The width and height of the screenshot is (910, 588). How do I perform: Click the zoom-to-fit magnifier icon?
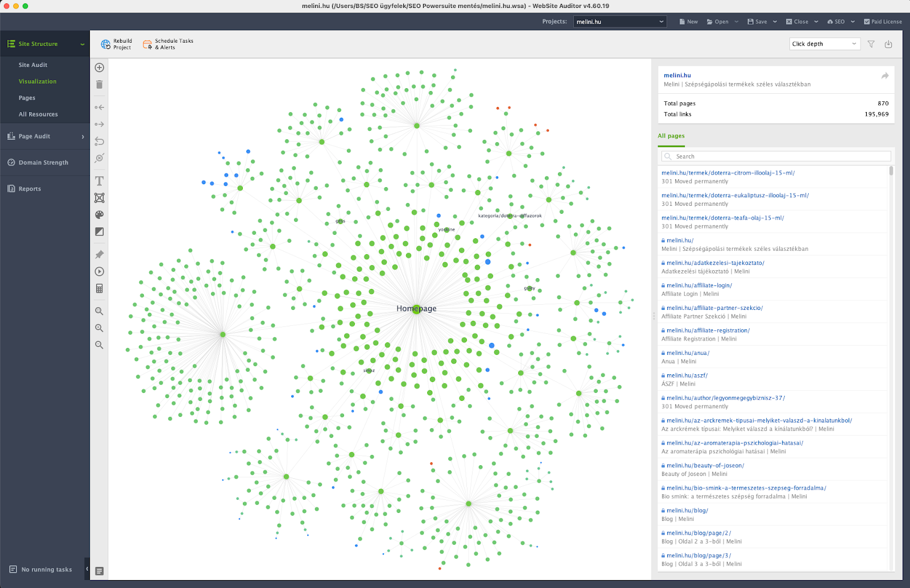click(x=100, y=311)
